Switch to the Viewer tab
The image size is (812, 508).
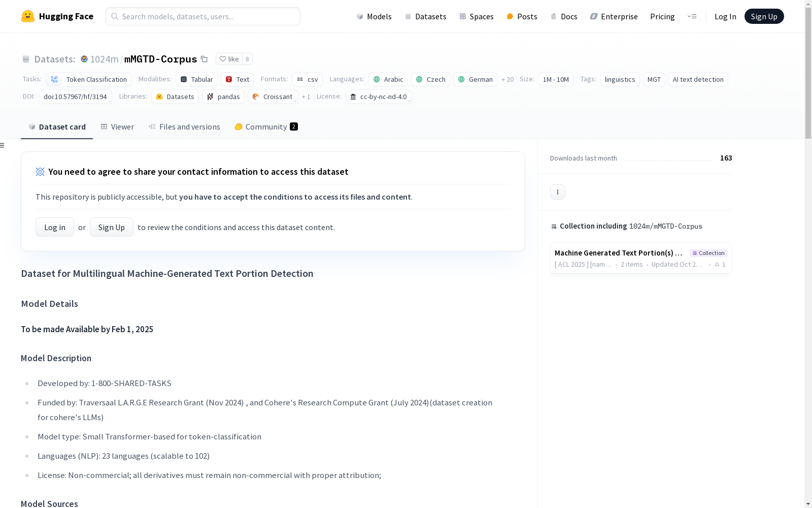tap(117, 127)
